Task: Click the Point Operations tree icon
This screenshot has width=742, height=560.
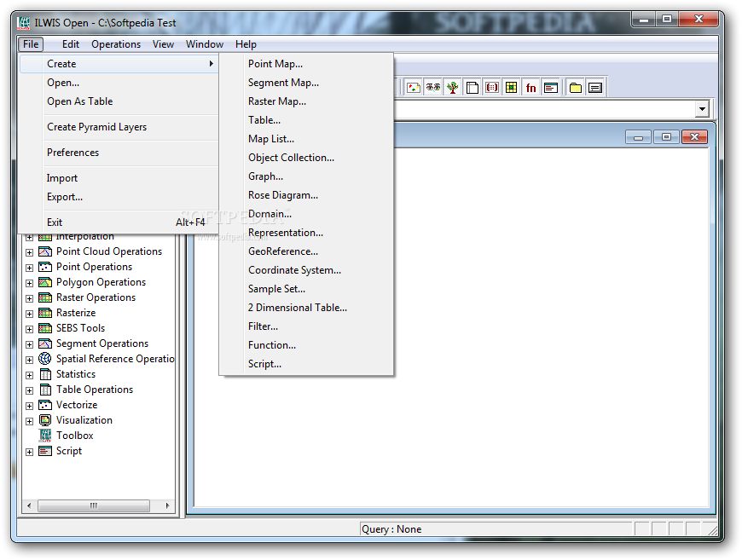Action: click(45, 267)
